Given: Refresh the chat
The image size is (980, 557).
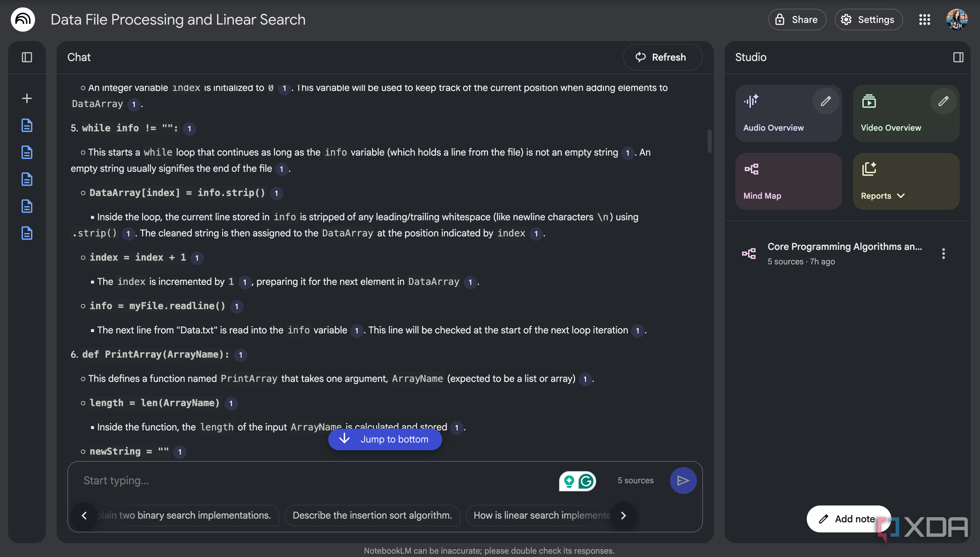Looking at the screenshot, I should tap(663, 57).
